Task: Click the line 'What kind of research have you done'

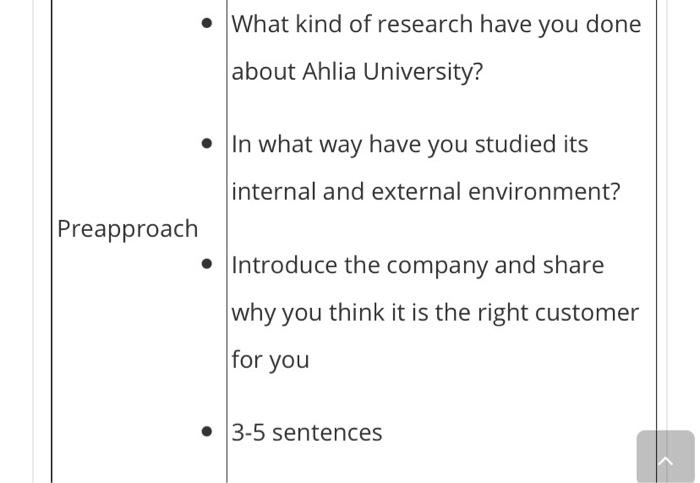Action: click(436, 24)
